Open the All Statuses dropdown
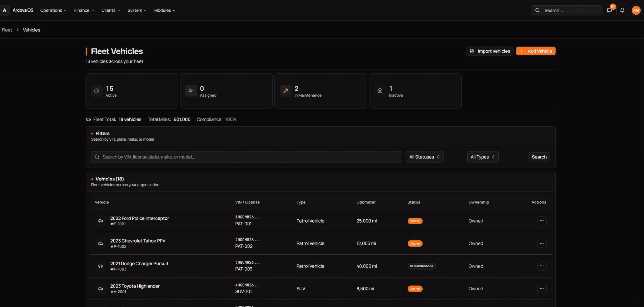 click(425, 157)
